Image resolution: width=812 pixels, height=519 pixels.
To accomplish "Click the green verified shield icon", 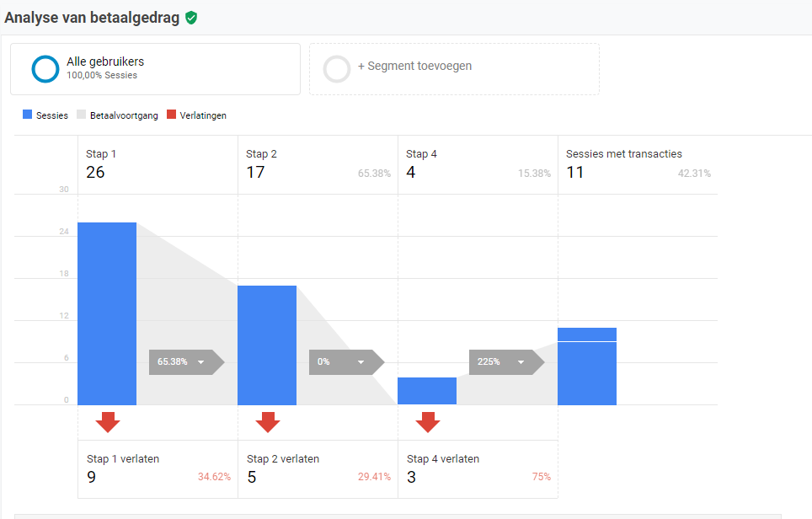I will pos(191,19).
